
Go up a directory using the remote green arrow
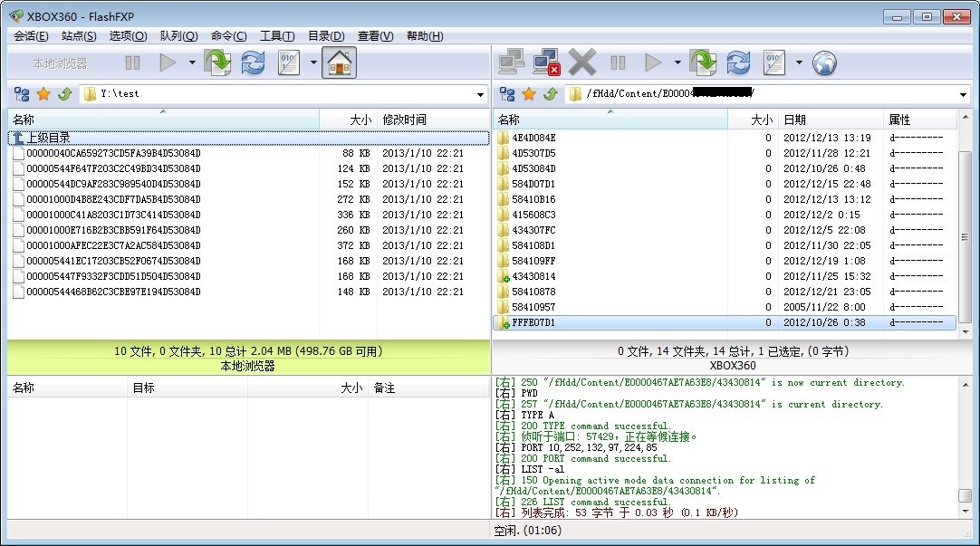(550, 94)
